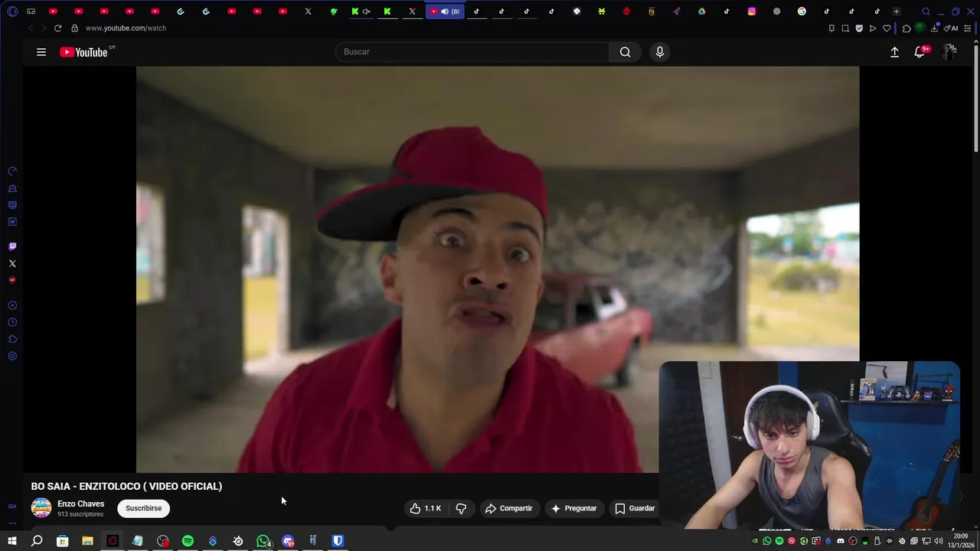Take snapshot with camera toolbar icon
980x551 pixels.
click(x=845, y=28)
